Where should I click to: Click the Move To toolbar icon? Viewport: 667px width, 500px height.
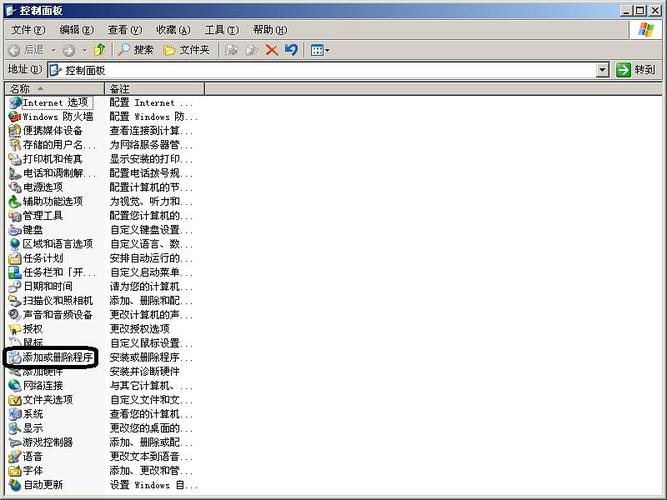pyautogui.click(x=231, y=50)
